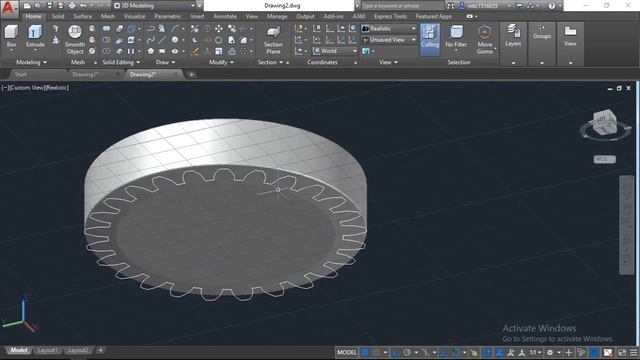Screen dimensions: 640x360
Task: Click the keyword search input field
Action: tap(402, 6)
